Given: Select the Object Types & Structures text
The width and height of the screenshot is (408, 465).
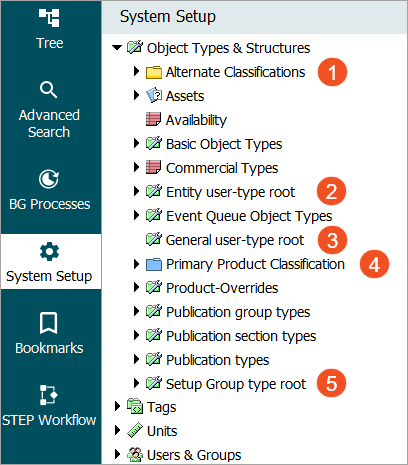Looking at the screenshot, I should click(x=228, y=48).
